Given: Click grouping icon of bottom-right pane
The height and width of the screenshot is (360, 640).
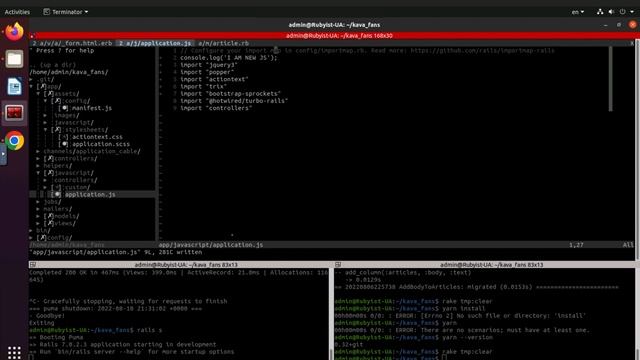Looking at the screenshot, I should point(338,264).
